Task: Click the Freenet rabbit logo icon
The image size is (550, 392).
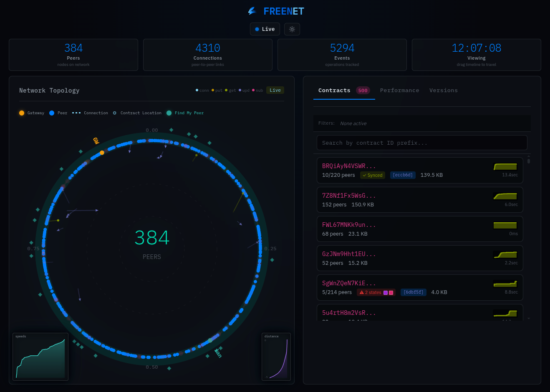Action: coord(252,11)
